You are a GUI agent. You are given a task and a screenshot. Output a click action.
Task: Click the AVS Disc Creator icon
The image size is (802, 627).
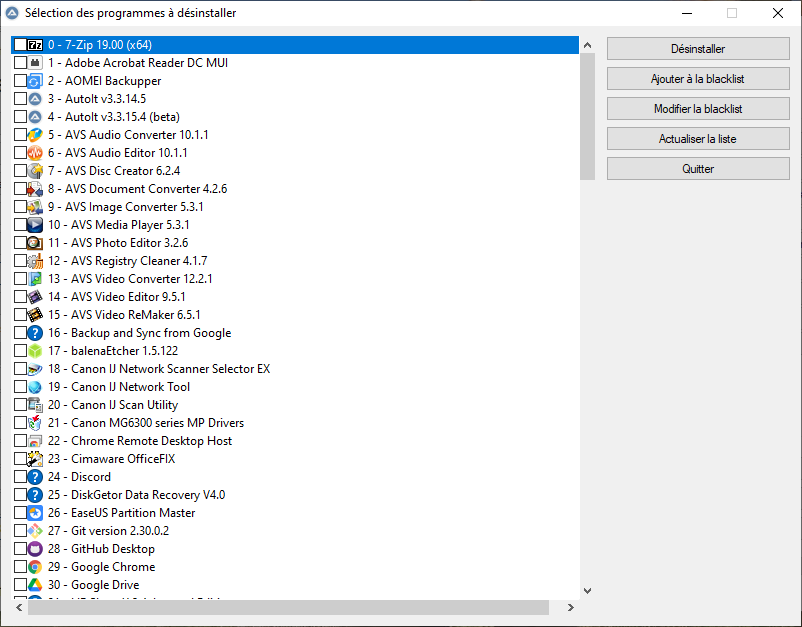tap(35, 171)
